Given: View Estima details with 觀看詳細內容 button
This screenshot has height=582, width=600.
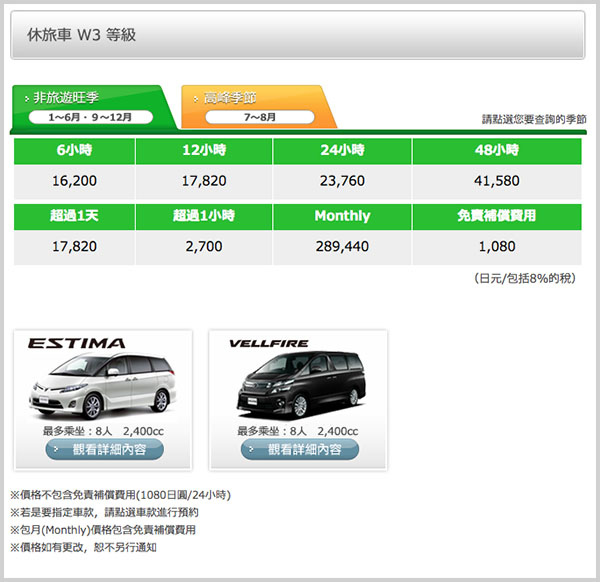Looking at the screenshot, I should (104, 449).
